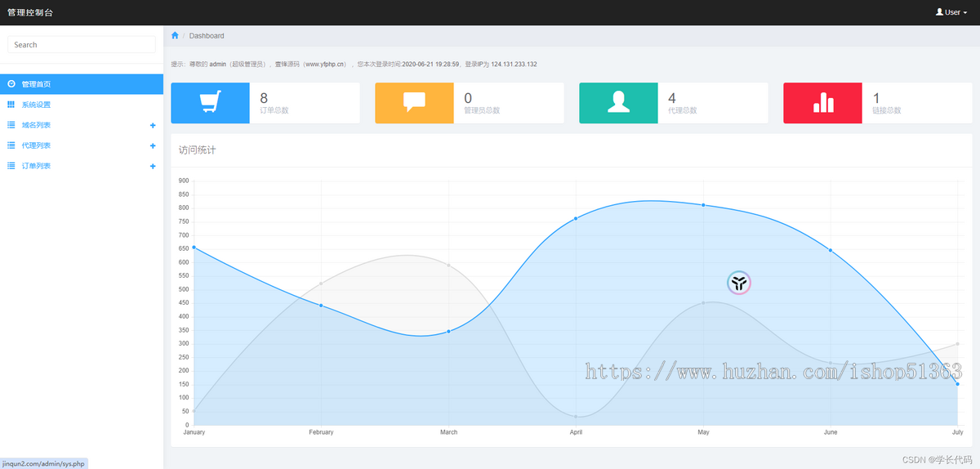
Task: Click list icon beside 订单列表
Action: tap(11, 166)
